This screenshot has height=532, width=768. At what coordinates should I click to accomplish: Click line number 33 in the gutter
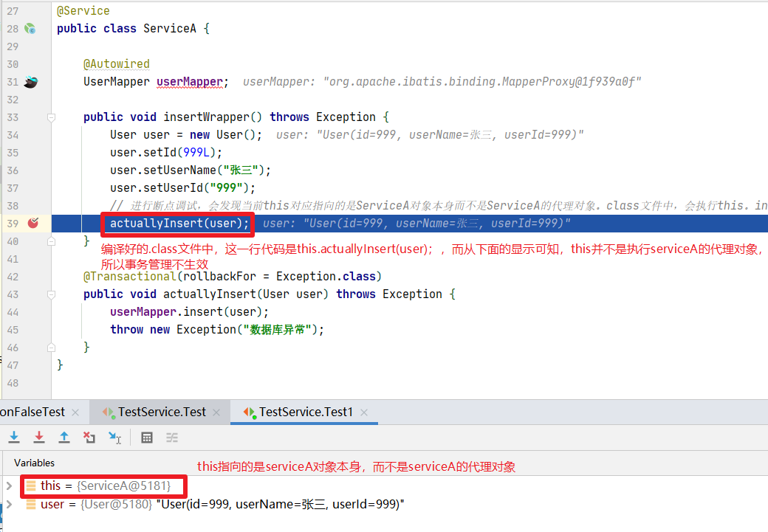coord(13,117)
